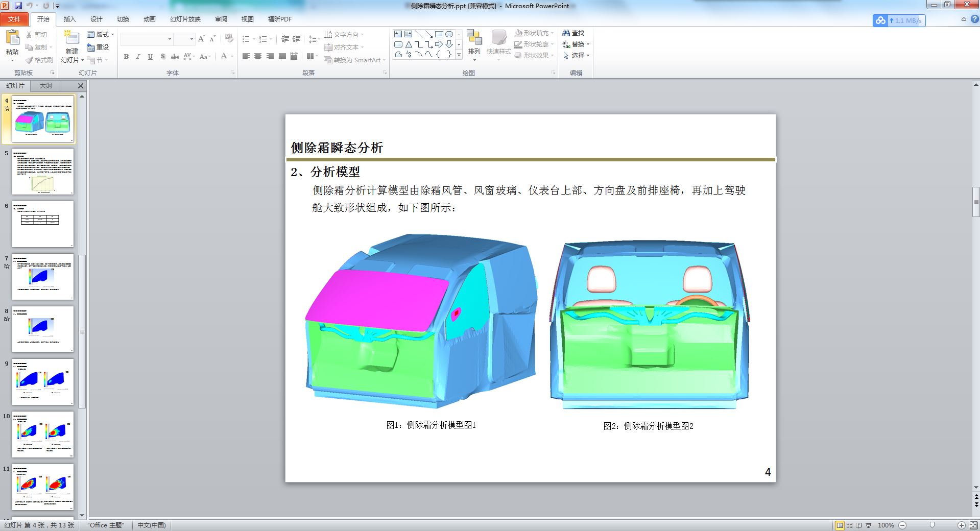Viewport: 980px width, 531px height.
Task: Click the Reset (重设) slide button
Action: (98, 47)
